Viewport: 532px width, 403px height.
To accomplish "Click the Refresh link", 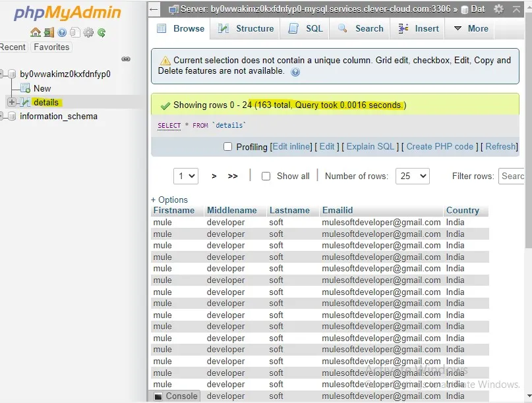I will [500, 147].
